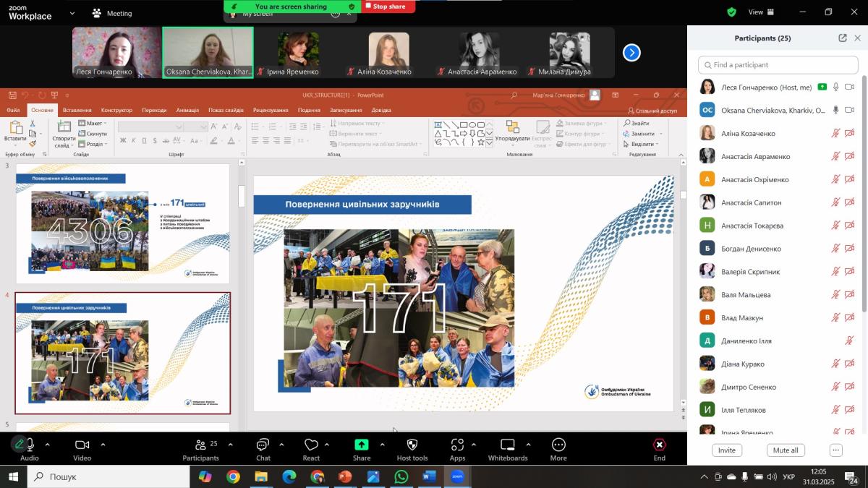
Task: Open the Whiteboards icon
Action: coord(508,445)
